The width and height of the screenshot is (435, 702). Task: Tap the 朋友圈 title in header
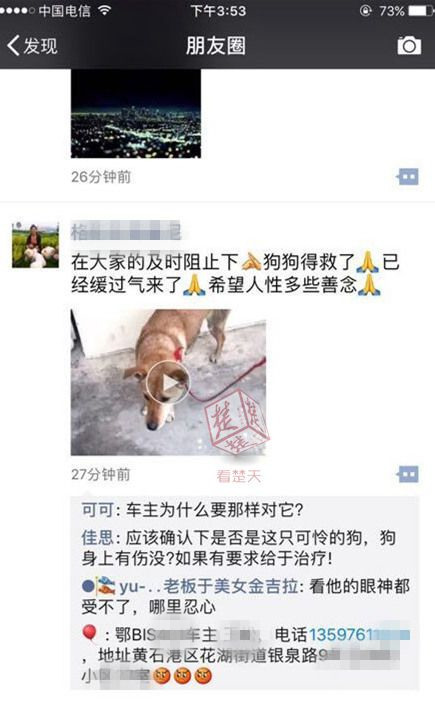tap(216, 46)
